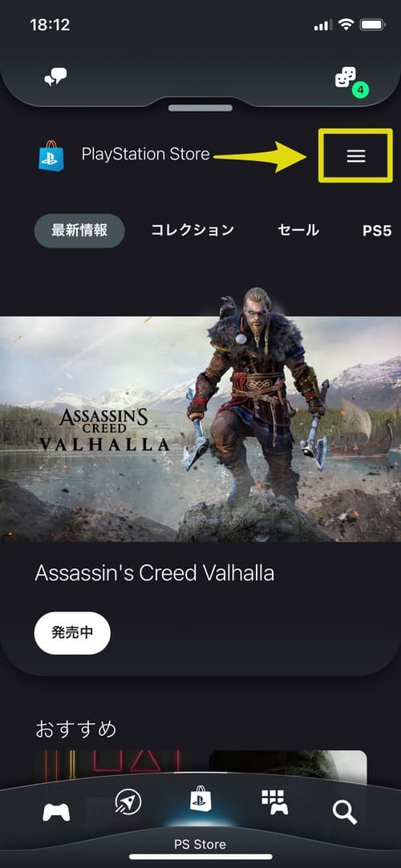Open the hamburger menu beside PlayStation Store
401x868 pixels.
click(355, 156)
